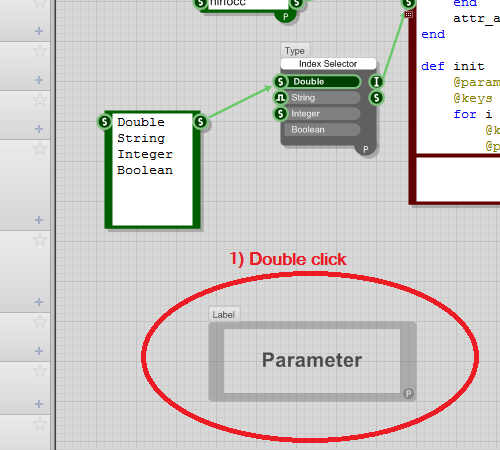Viewport: 500px width, 450px height.
Task: Click the word String in the text list node
Action: pyautogui.click(x=141, y=138)
